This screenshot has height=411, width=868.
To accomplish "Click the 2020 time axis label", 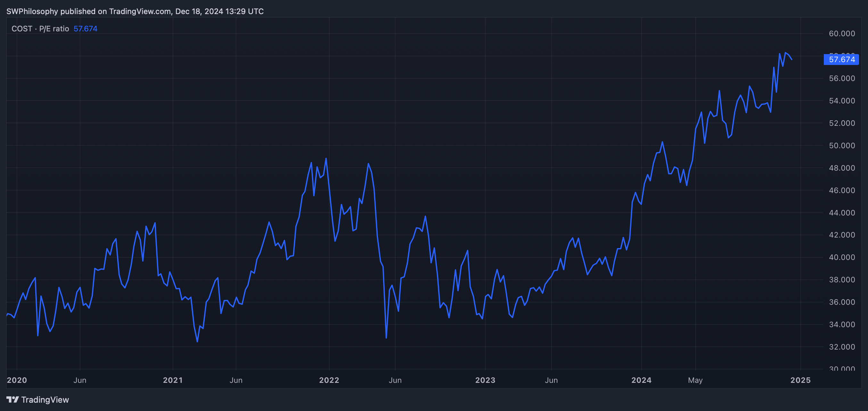I will (x=17, y=380).
